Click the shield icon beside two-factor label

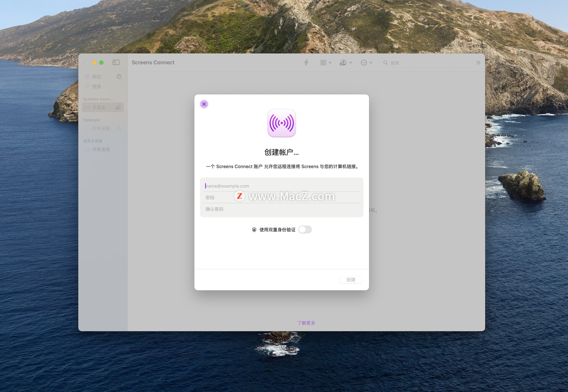[254, 230]
